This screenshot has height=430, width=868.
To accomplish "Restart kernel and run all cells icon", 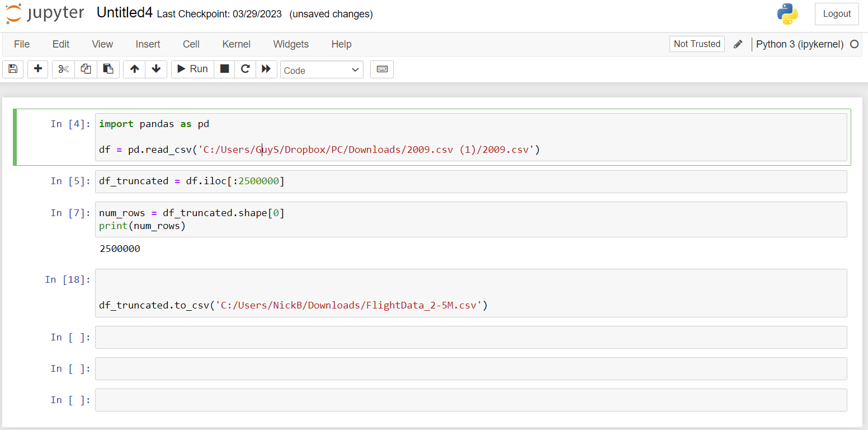I will click(266, 69).
